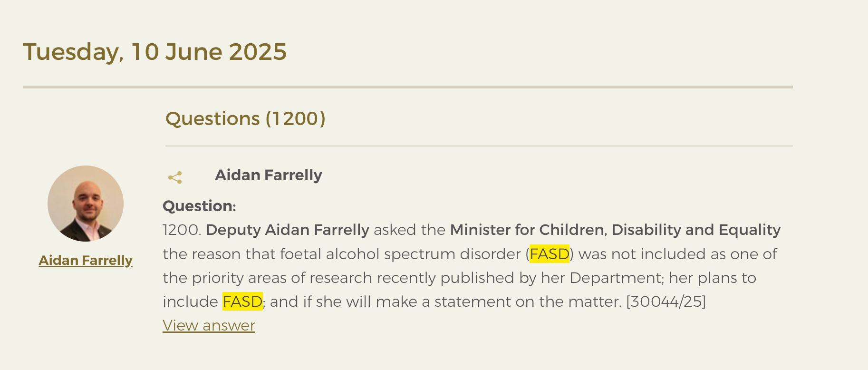Click the thick divider line under the date

point(408,87)
